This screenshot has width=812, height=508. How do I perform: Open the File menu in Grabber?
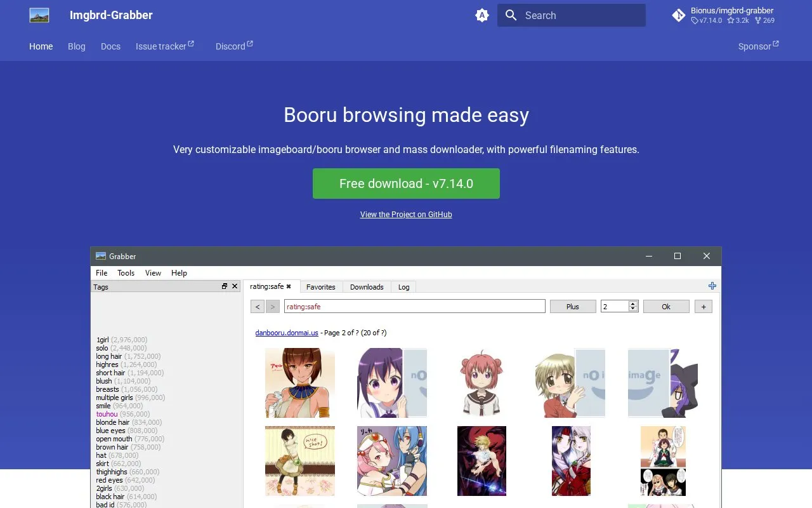[x=101, y=273]
